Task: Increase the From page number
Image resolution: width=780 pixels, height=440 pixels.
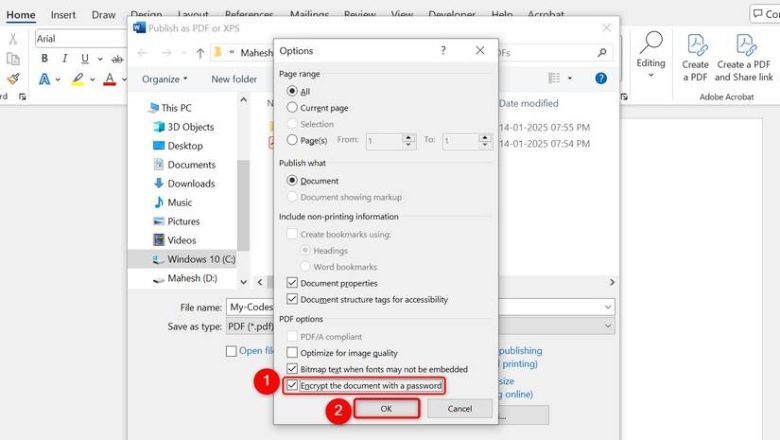Action: point(408,137)
